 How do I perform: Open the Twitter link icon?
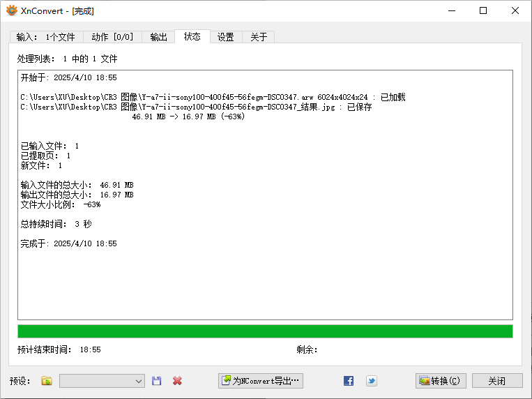click(x=372, y=381)
